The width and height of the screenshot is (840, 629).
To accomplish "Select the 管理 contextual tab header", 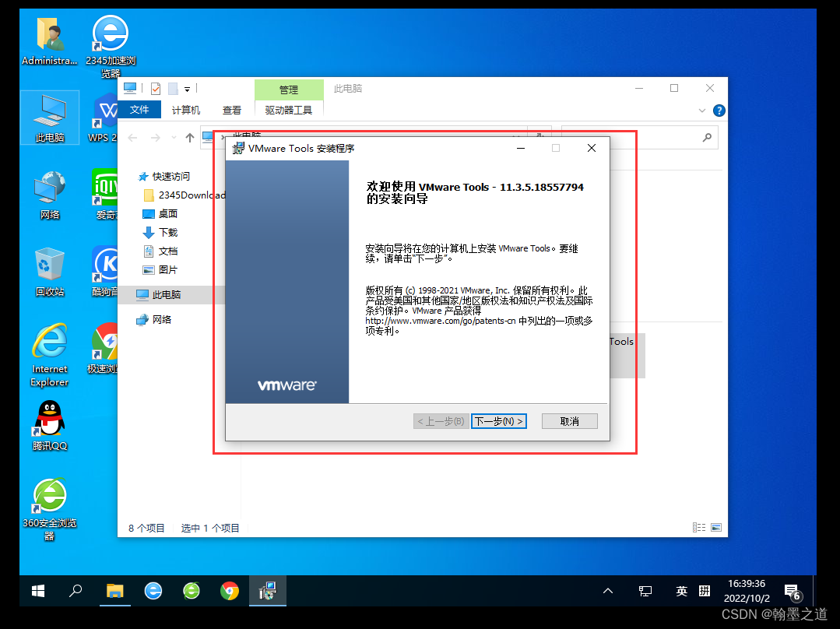I will (289, 90).
